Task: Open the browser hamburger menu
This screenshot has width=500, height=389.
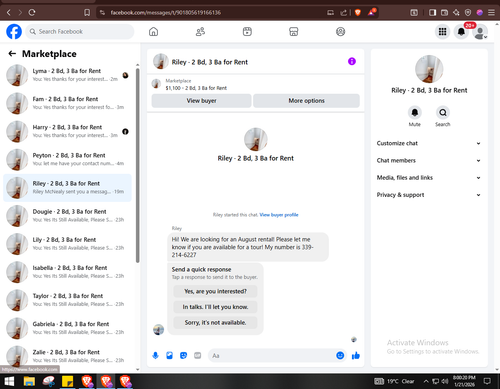Action: click(x=491, y=13)
